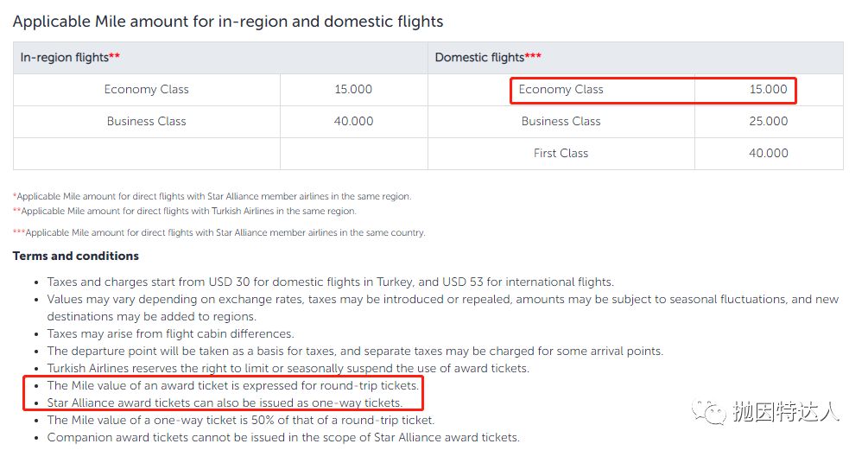Click the taxes start from USD 30 bullet

point(331,282)
